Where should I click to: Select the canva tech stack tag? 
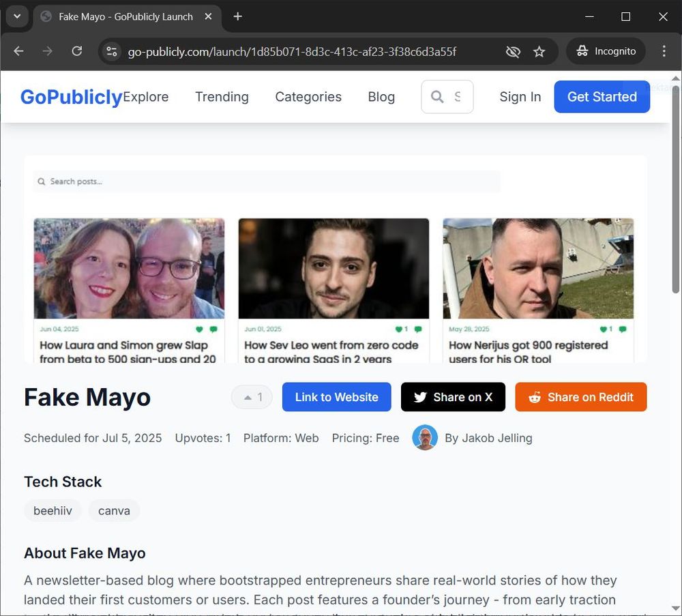(x=114, y=510)
